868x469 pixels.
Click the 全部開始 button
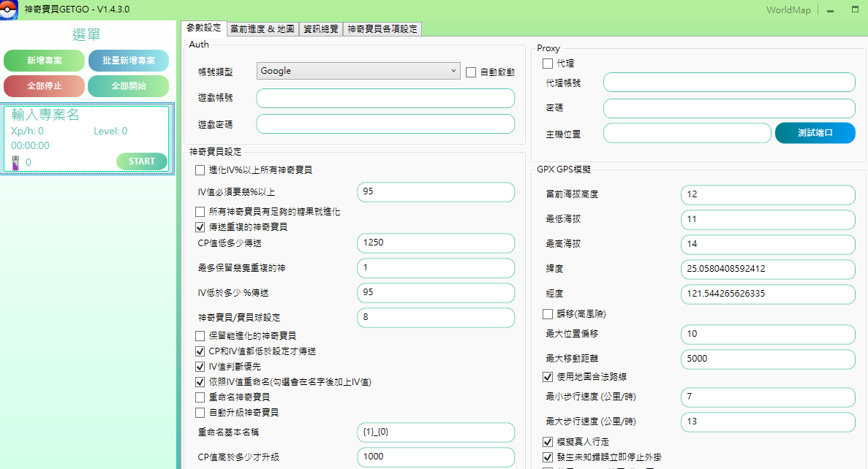coord(129,86)
